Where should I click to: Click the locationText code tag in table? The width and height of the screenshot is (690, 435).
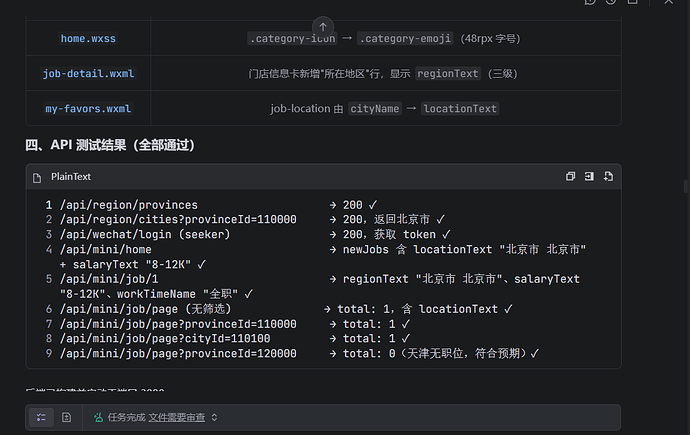coord(460,109)
